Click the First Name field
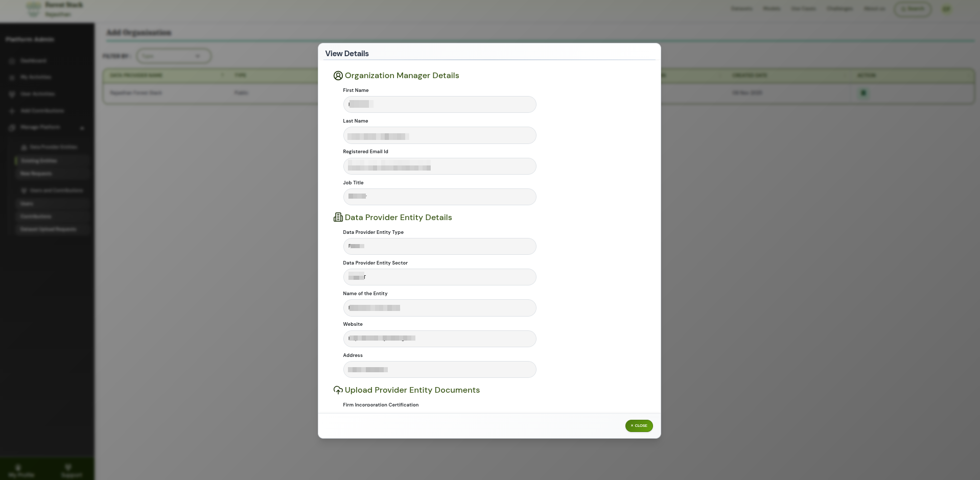This screenshot has height=480, width=980. 439,105
